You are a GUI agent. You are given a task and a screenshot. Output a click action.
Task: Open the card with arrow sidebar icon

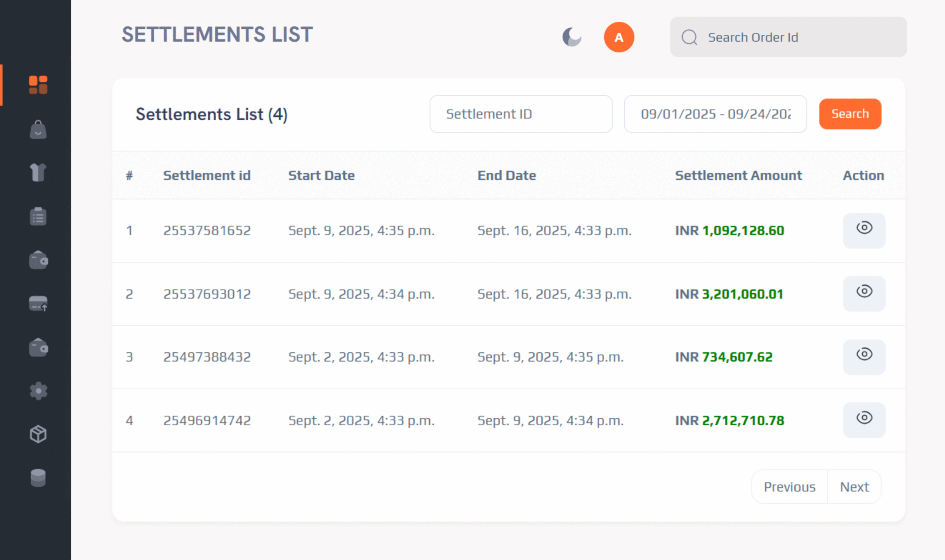(x=38, y=303)
